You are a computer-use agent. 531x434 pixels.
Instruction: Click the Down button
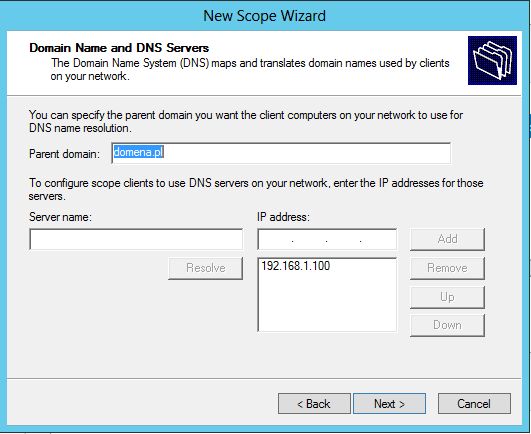point(447,325)
